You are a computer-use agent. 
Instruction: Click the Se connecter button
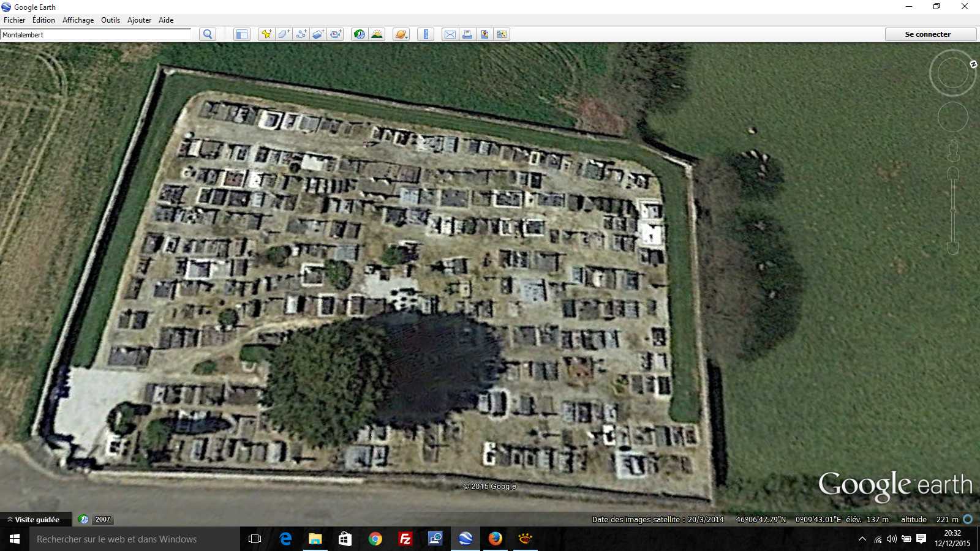930,34
